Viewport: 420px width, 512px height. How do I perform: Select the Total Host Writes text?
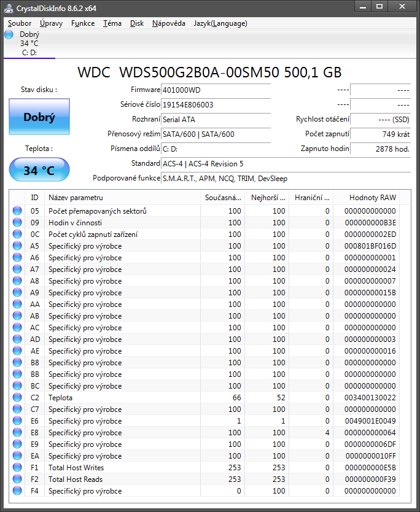[76, 468]
